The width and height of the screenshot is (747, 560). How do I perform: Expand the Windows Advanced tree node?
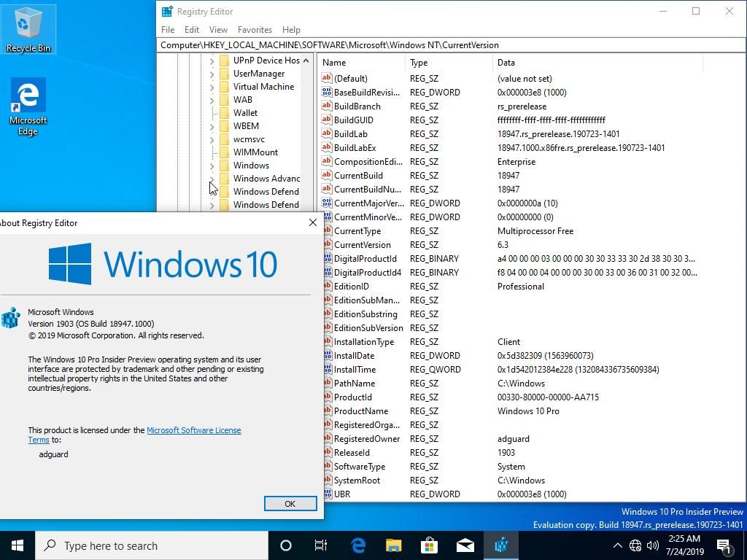coord(212,179)
